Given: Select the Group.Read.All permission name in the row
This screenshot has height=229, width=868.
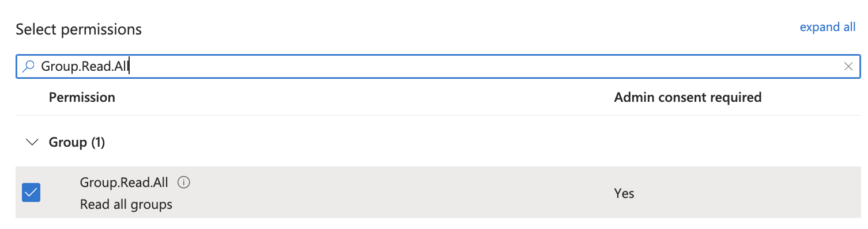Looking at the screenshot, I should [124, 182].
